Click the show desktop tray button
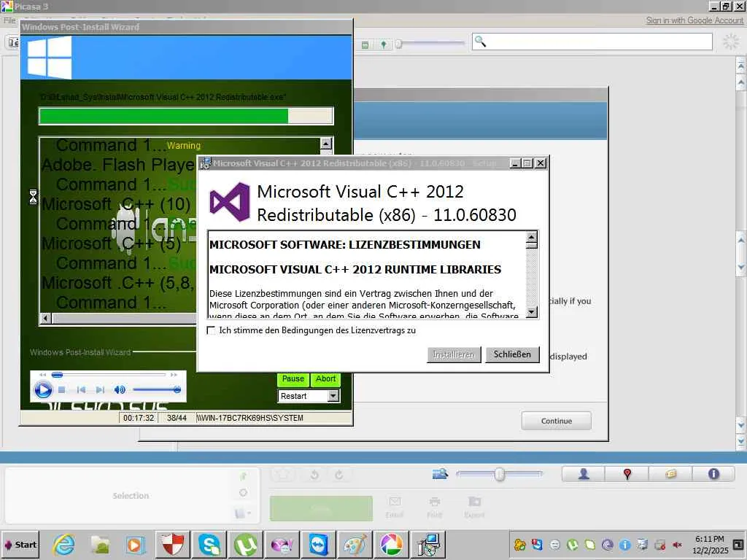Image resolution: width=747 pixels, height=560 pixels. pos(738,545)
